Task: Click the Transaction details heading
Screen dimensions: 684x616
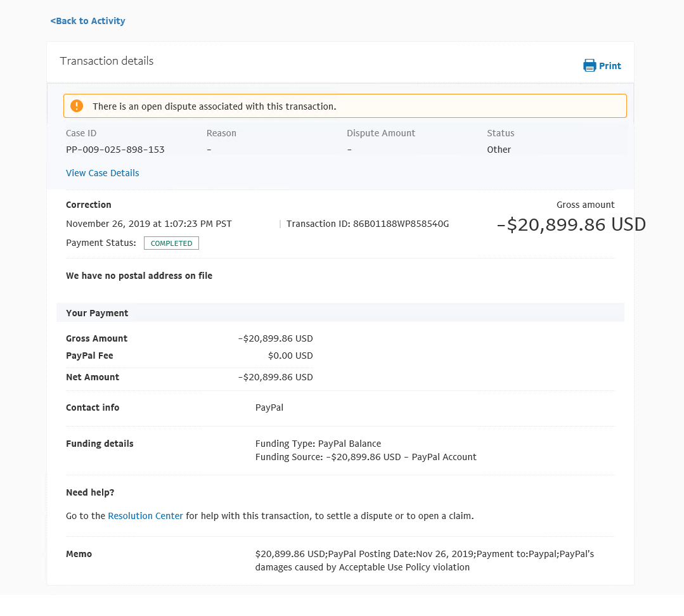Action: (106, 61)
